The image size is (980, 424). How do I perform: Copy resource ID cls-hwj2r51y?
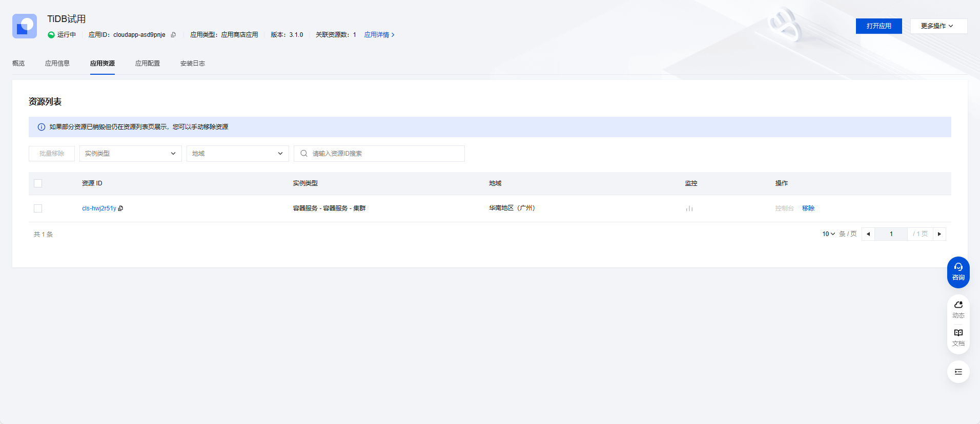[x=120, y=208]
